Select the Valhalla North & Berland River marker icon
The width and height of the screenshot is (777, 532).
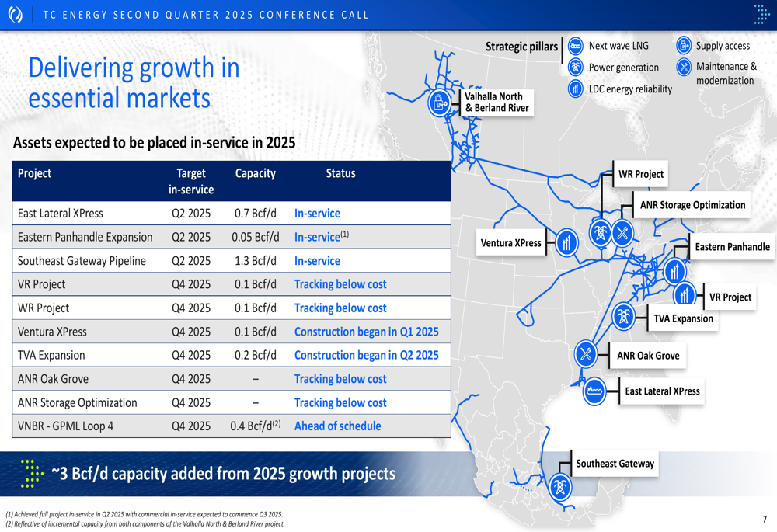coord(440,103)
